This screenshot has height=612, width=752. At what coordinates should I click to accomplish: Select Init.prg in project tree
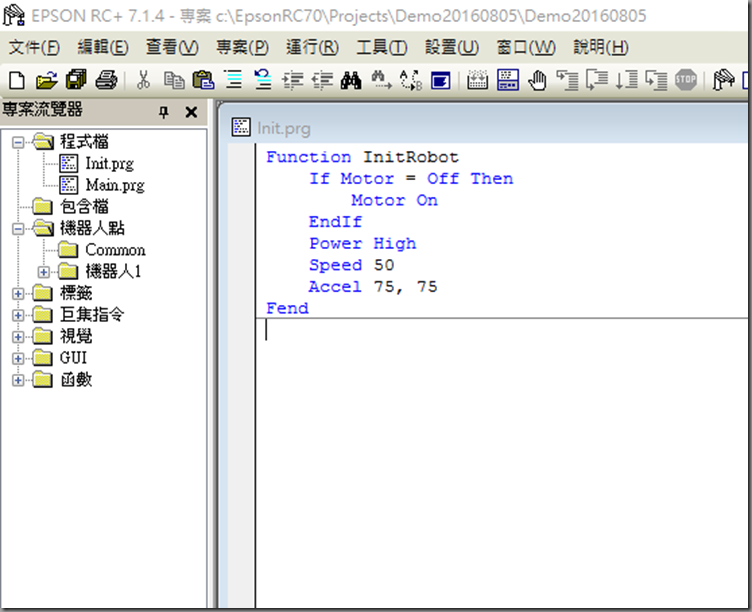pyautogui.click(x=109, y=164)
